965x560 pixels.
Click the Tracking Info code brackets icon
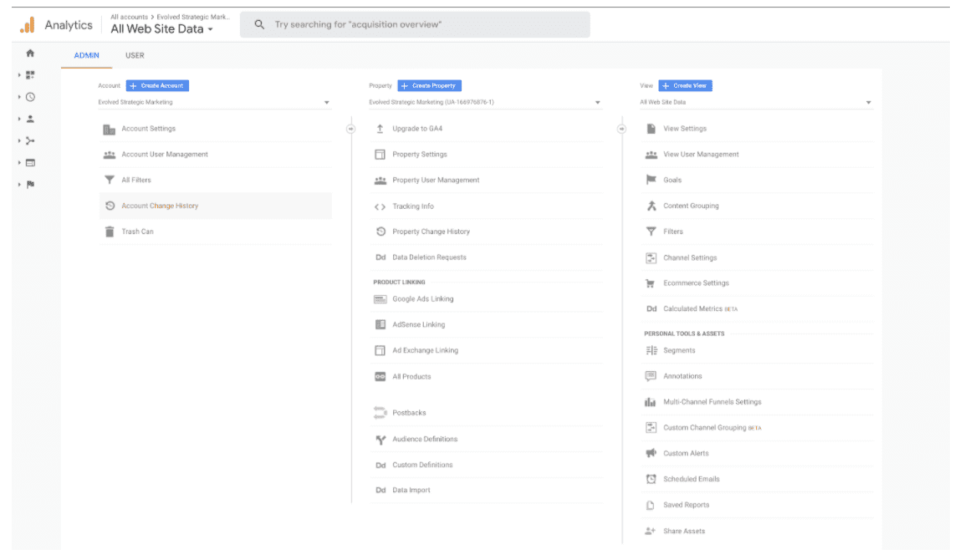point(380,206)
